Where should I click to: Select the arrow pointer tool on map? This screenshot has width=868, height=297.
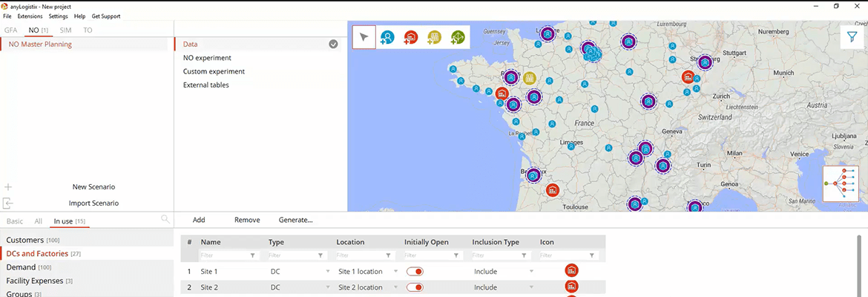364,37
